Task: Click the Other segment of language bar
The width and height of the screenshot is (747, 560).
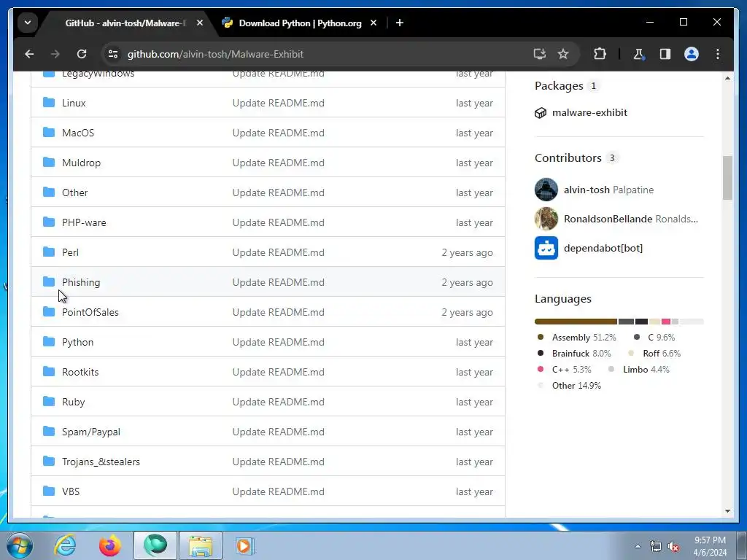Action: pos(692,322)
